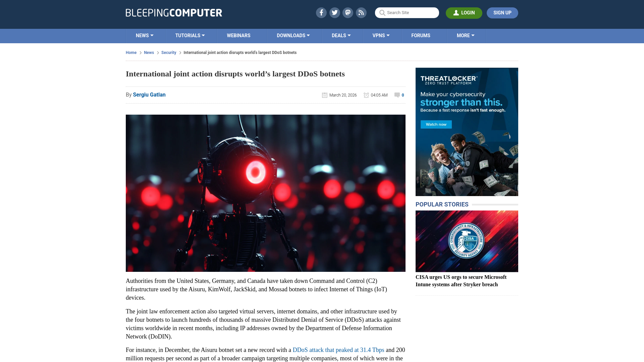Click the Twitter icon in the header

pos(334,13)
